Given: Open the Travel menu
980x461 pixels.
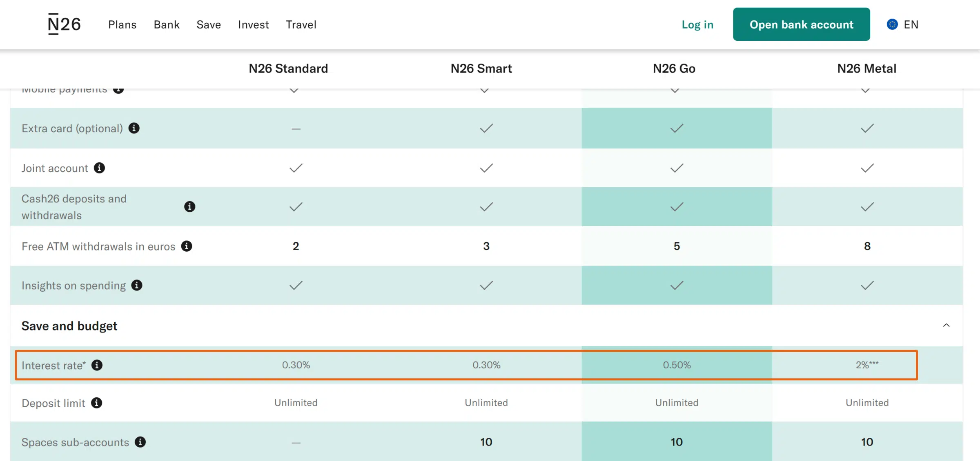Looking at the screenshot, I should coord(301,24).
